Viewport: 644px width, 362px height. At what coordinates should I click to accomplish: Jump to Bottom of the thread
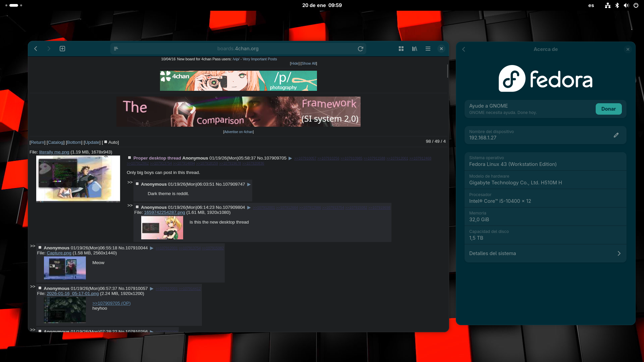point(74,142)
